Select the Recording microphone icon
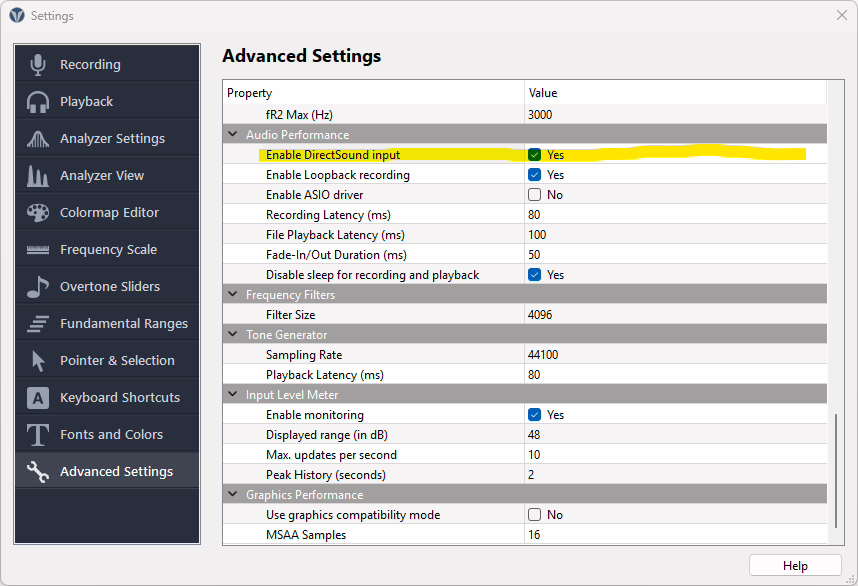The height and width of the screenshot is (586, 858). point(37,64)
